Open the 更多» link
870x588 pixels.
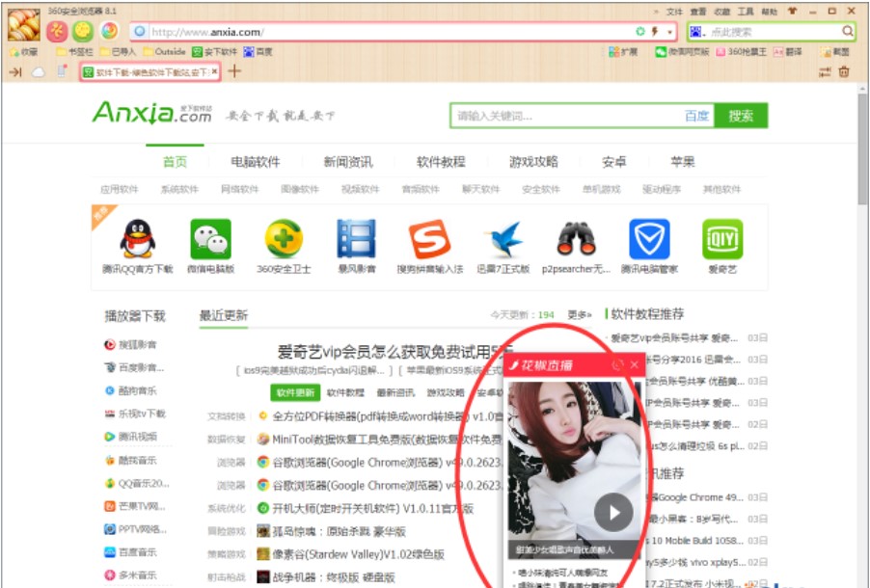click(x=580, y=315)
